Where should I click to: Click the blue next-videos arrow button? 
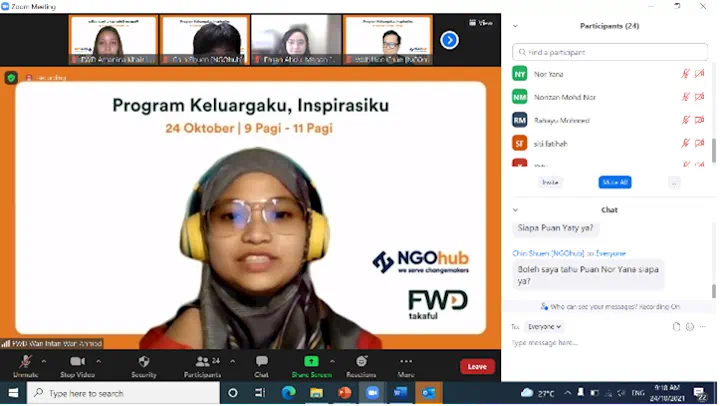[450, 40]
